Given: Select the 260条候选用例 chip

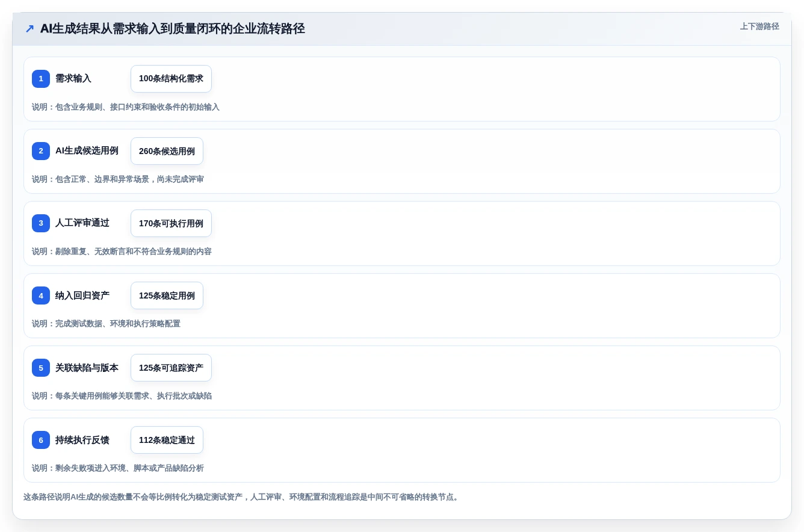Looking at the screenshot, I should [x=167, y=151].
